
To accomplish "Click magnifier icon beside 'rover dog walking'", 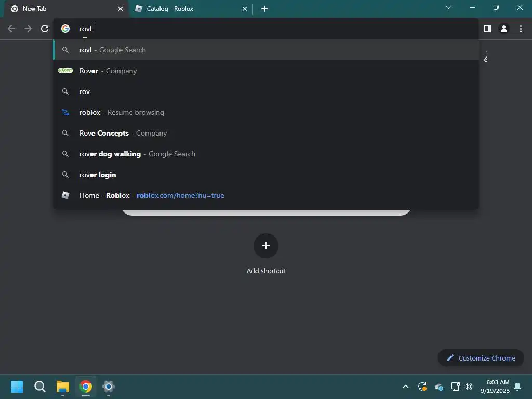I will click(65, 154).
